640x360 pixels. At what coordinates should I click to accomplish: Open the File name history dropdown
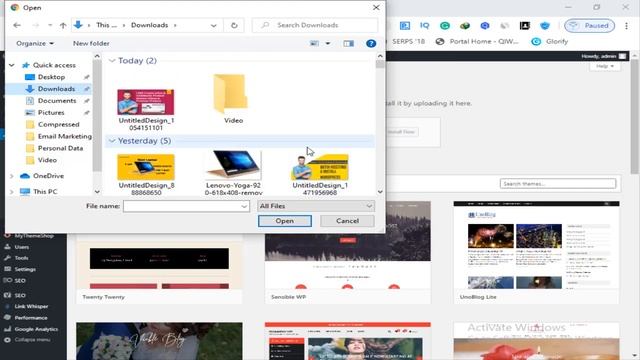tap(244, 206)
